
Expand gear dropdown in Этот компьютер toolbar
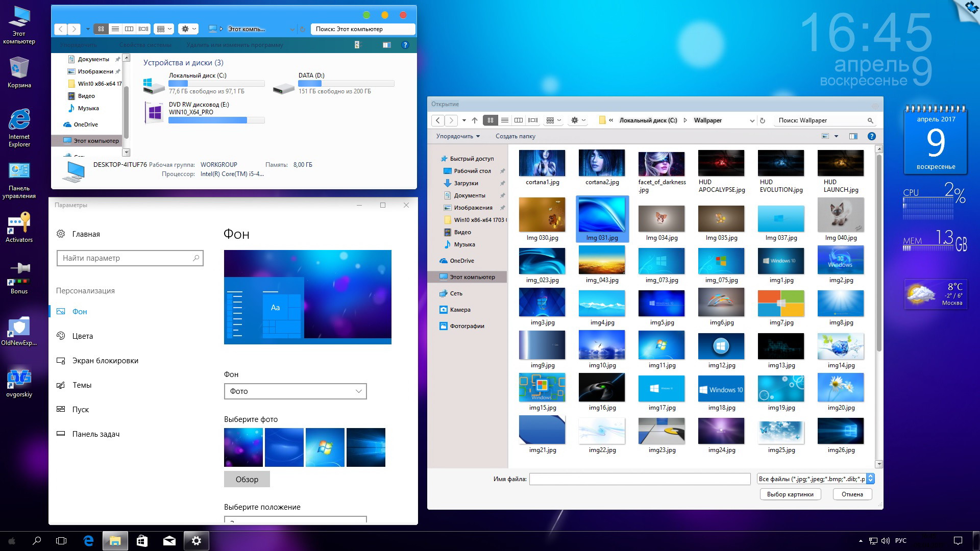pos(188,29)
